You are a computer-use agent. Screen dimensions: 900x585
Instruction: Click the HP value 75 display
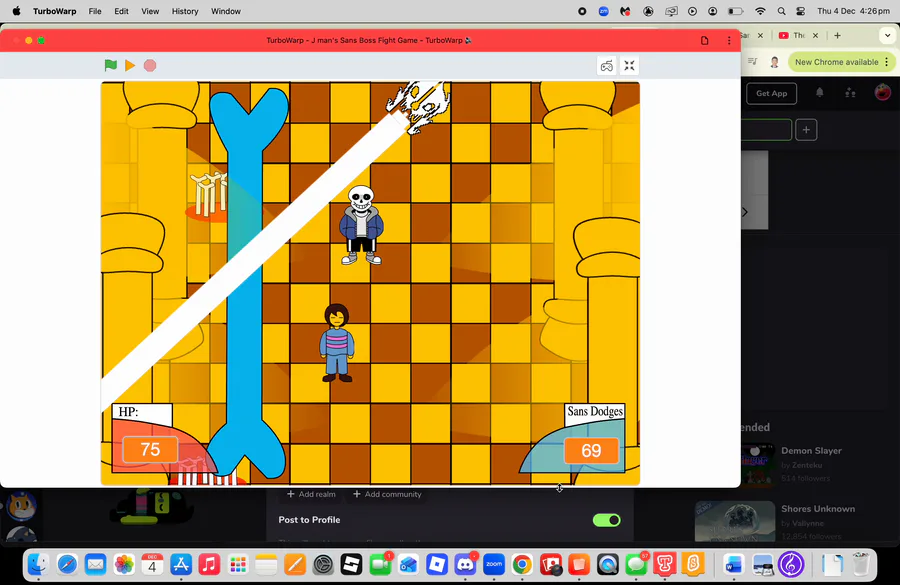[x=150, y=450]
